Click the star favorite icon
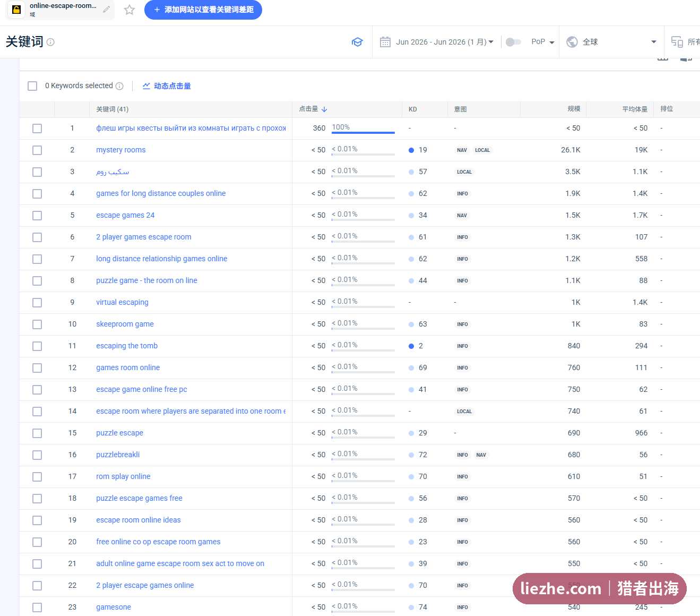Viewport: 700px width, 616px height. point(129,10)
